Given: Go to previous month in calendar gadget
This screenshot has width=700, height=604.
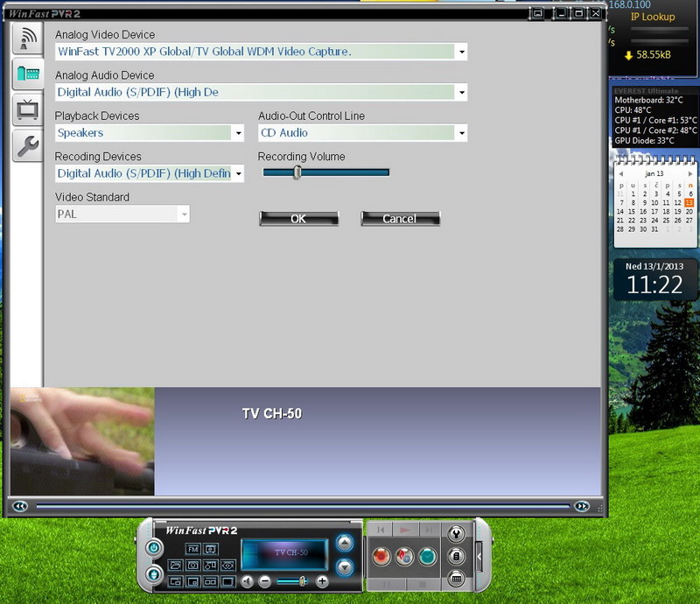Looking at the screenshot, I should (x=621, y=174).
